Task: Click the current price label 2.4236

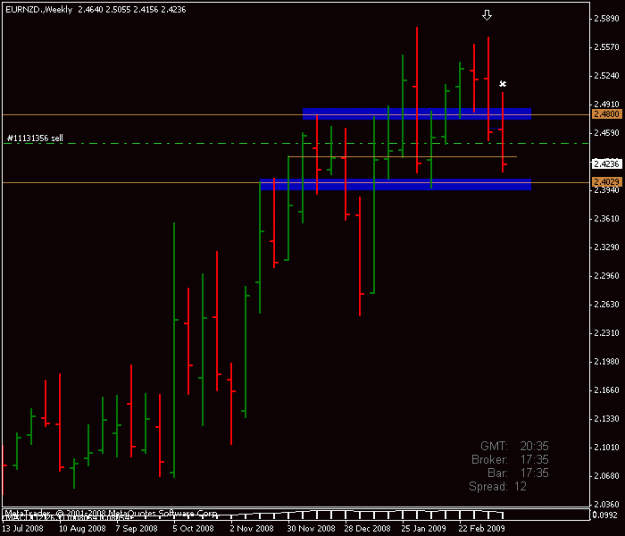Action: [x=606, y=164]
